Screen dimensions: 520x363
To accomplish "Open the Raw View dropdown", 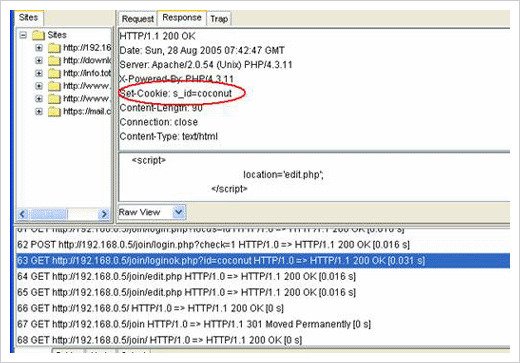I will pos(179,212).
